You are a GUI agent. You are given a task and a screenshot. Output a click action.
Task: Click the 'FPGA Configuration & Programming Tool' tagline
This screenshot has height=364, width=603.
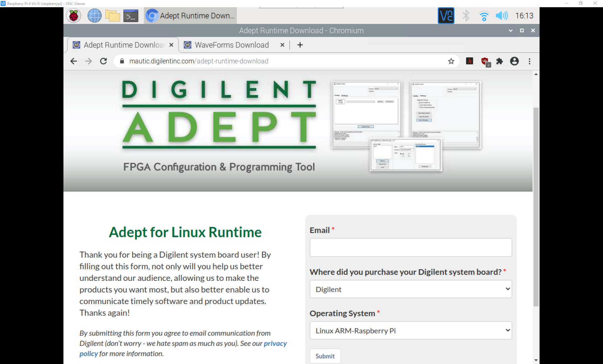(x=219, y=167)
